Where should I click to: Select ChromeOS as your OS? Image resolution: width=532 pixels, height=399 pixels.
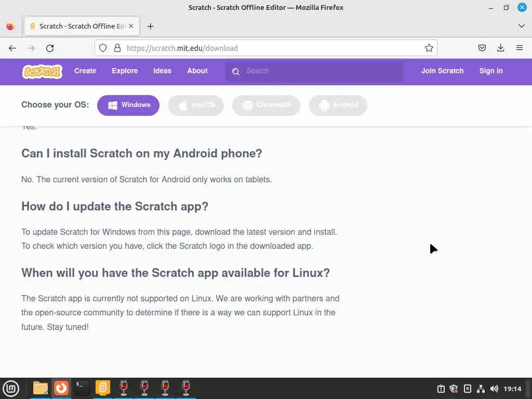pyautogui.click(x=267, y=105)
